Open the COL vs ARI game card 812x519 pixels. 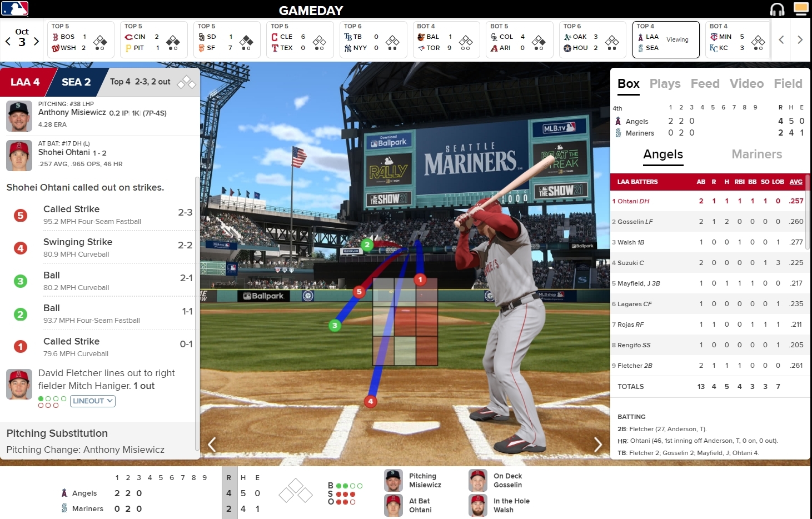[x=519, y=39]
